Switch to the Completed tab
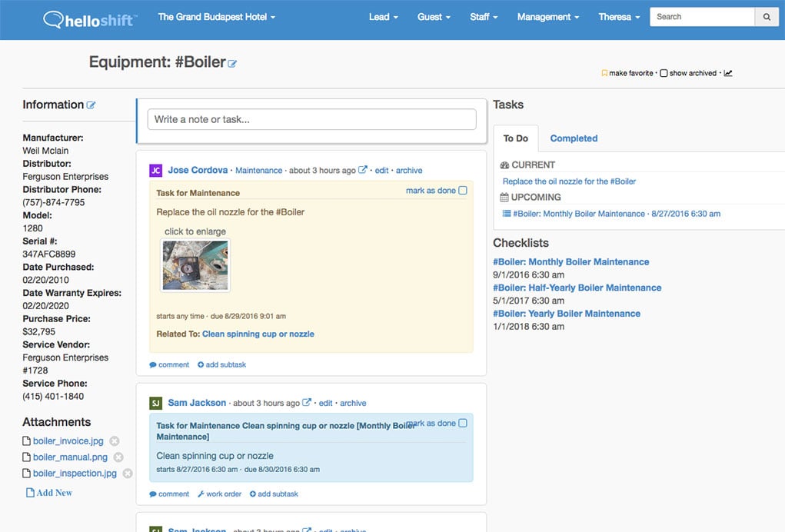 coord(573,138)
